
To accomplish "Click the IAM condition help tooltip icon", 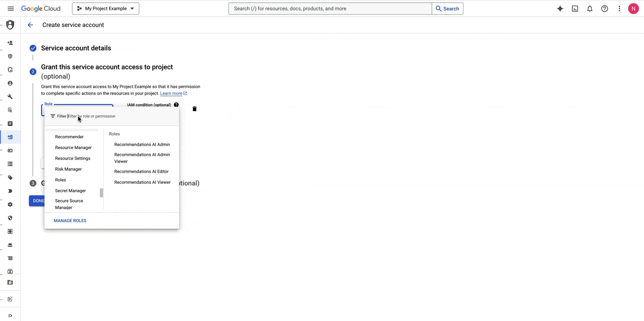I will (176, 105).
